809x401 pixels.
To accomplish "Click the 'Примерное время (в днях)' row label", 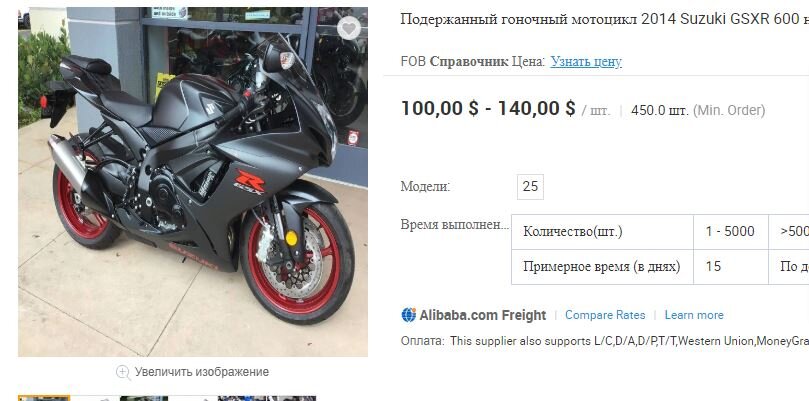I will coord(602,267).
